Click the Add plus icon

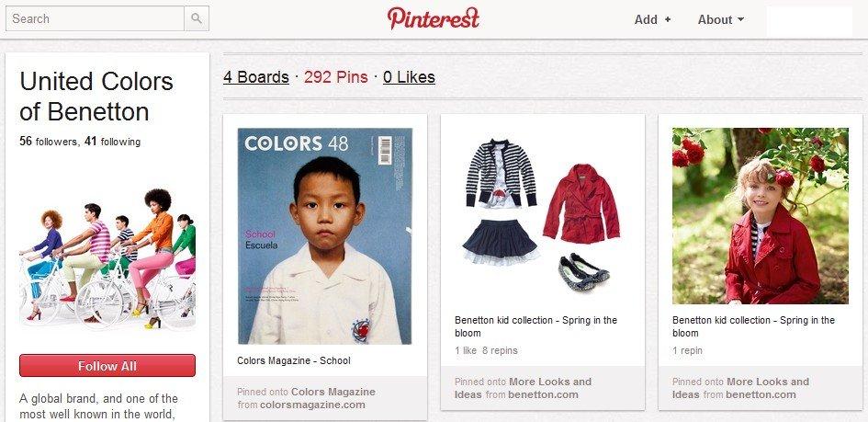click(x=668, y=19)
